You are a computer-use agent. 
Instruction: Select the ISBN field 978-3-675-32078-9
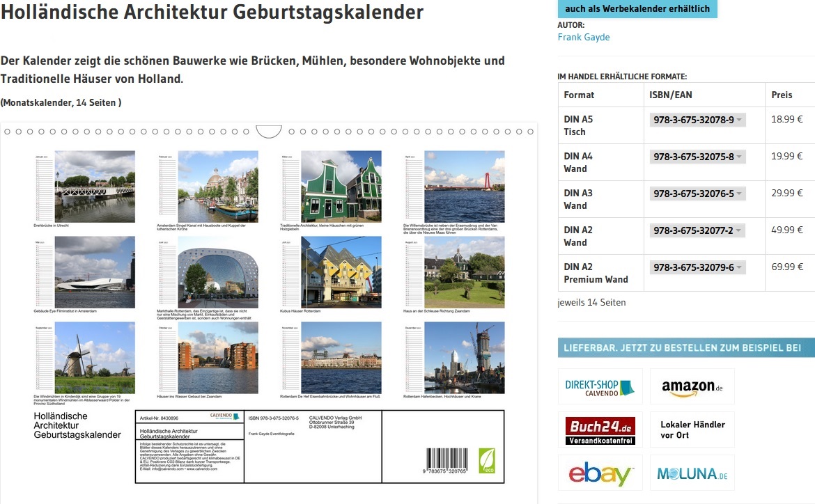pos(697,120)
